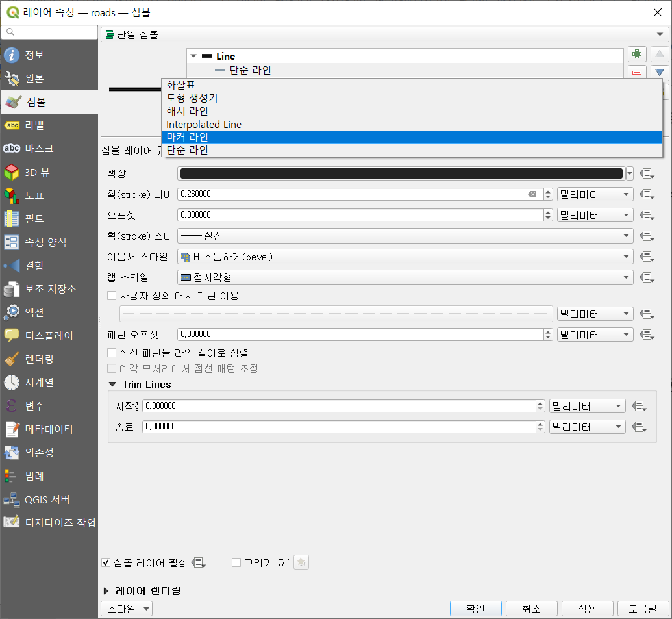Expand the 레이어 렌더링 section
This screenshot has width=672, height=619.
[106, 591]
